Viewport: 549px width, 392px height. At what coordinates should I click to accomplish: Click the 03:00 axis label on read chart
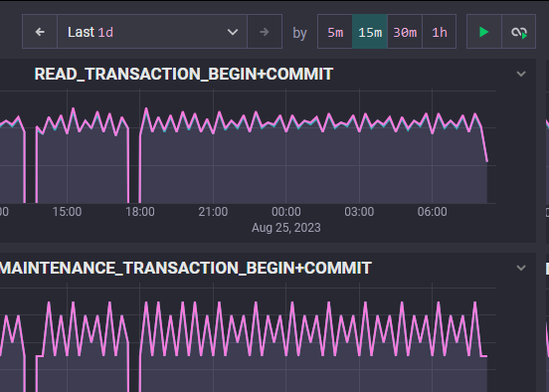[x=359, y=212]
